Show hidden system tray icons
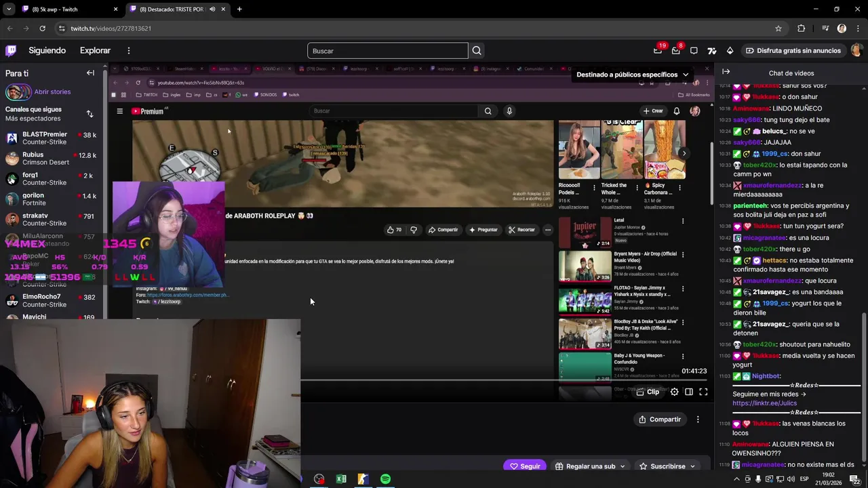The height and width of the screenshot is (488, 868). (736, 479)
